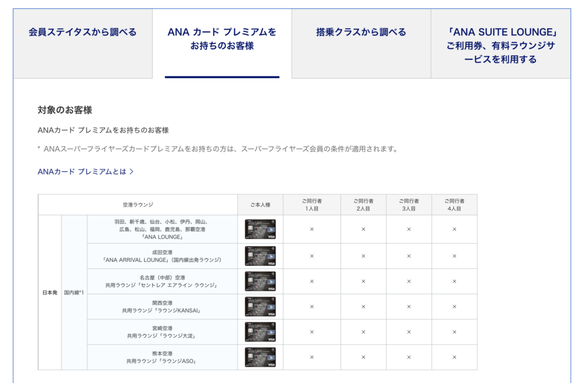Click the 対象のお客様 heading
Viewport: 588px width, 383px height.
tap(64, 110)
